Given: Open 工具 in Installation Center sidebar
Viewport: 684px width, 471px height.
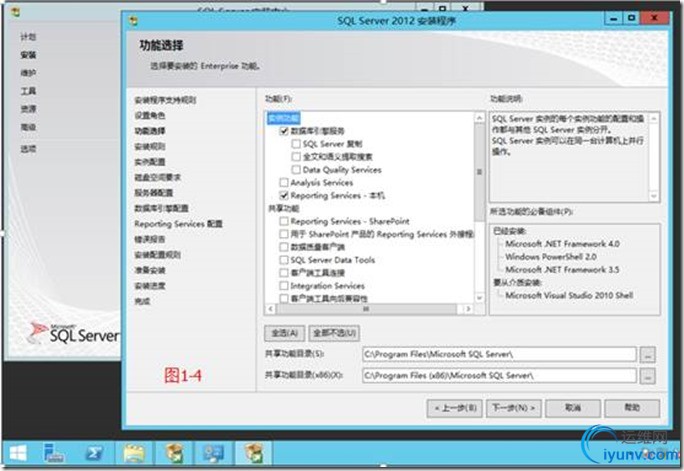Looking at the screenshot, I should (28, 91).
